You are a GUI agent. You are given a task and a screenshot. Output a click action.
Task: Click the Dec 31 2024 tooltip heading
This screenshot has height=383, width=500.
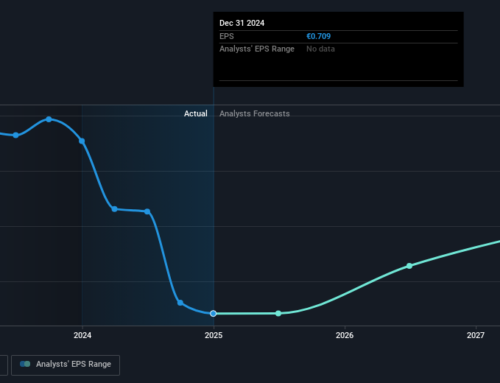coord(242,23)
